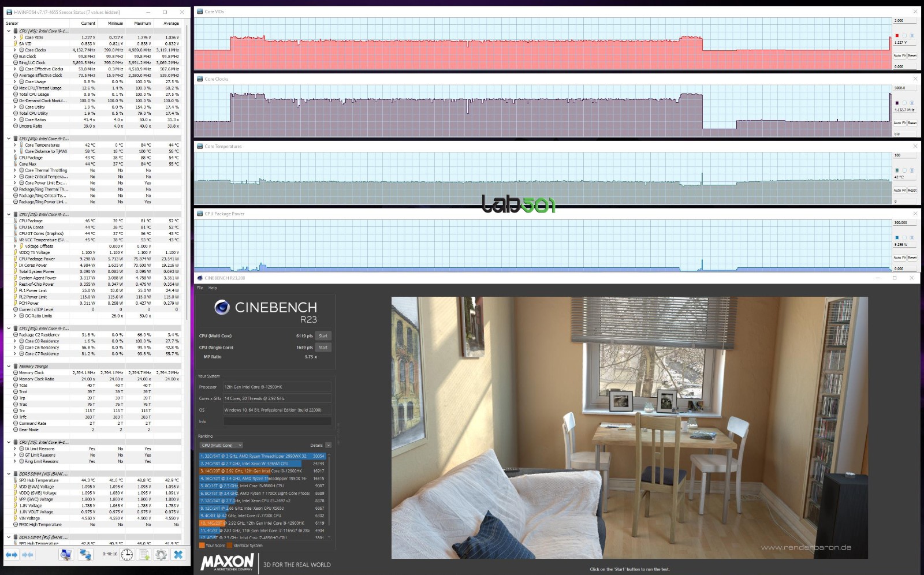The image size is (924, 575).
Task: Click the expand-columns double-arrow icon in HWiNFO toolbar
Action: coord(12,555)
